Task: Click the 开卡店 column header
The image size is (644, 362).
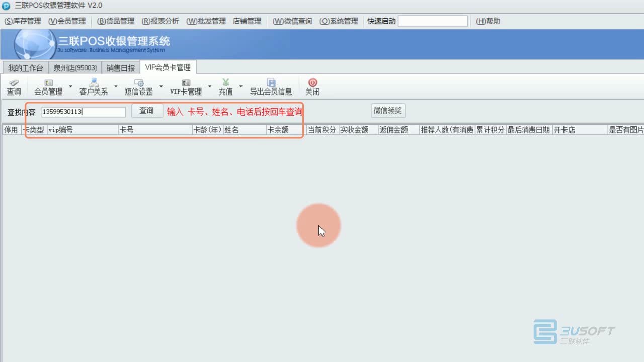Action: pyautogui.click(x=580, y=130)
